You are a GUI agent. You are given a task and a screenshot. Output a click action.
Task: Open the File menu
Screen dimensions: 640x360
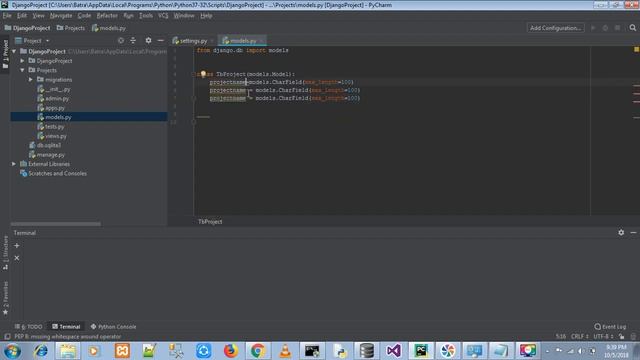7,16
